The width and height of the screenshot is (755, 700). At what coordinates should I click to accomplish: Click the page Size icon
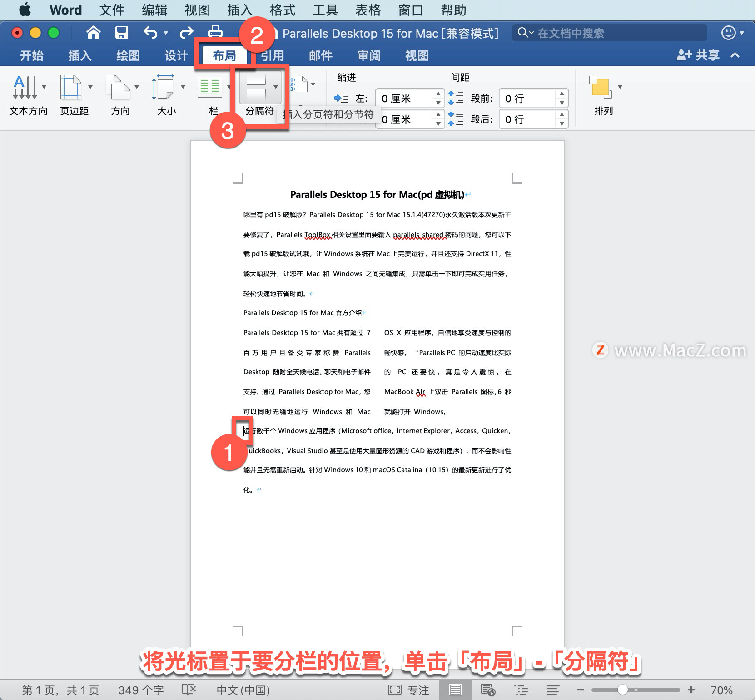point(163,87)
